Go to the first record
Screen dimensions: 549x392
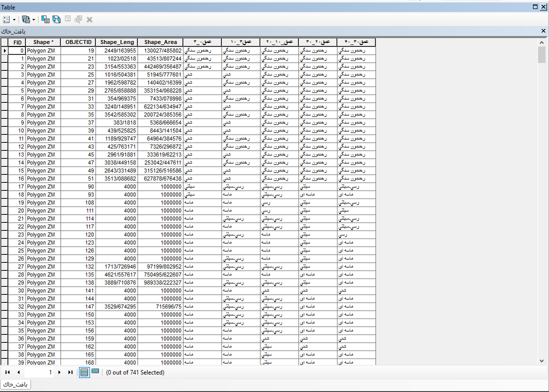click(7, 372)
